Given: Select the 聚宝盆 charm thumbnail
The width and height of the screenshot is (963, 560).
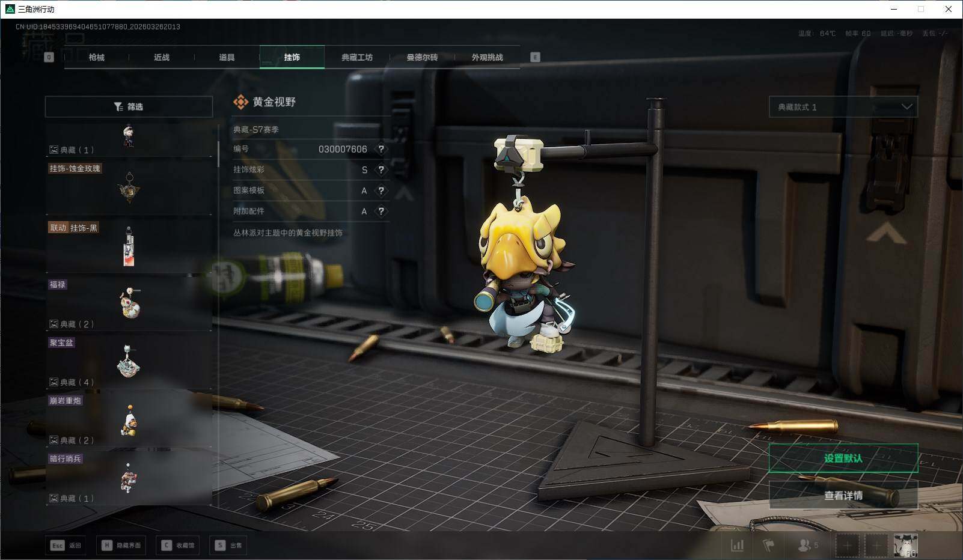Looking at the screenshot, I should click(x=129, y=362).
